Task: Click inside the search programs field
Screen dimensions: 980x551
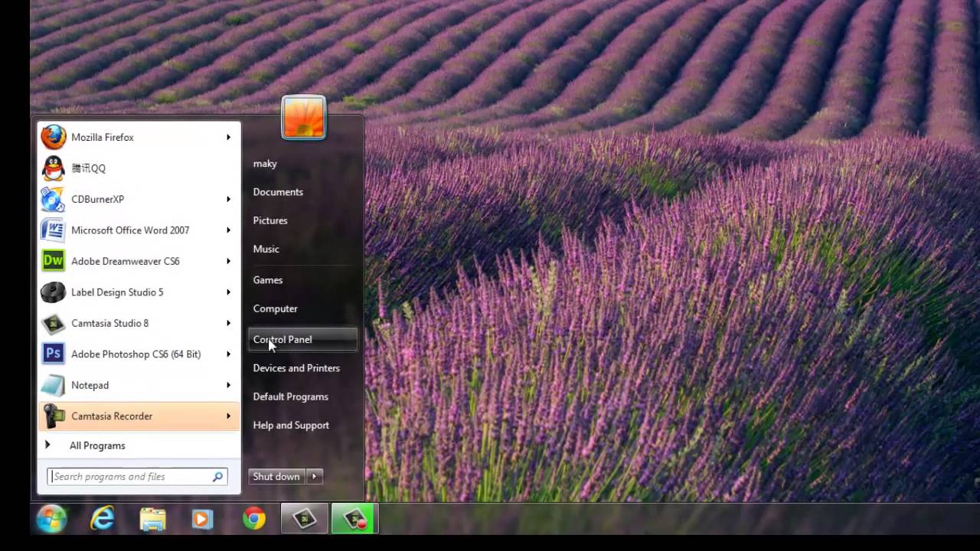Action: click(x=130, y=476)
